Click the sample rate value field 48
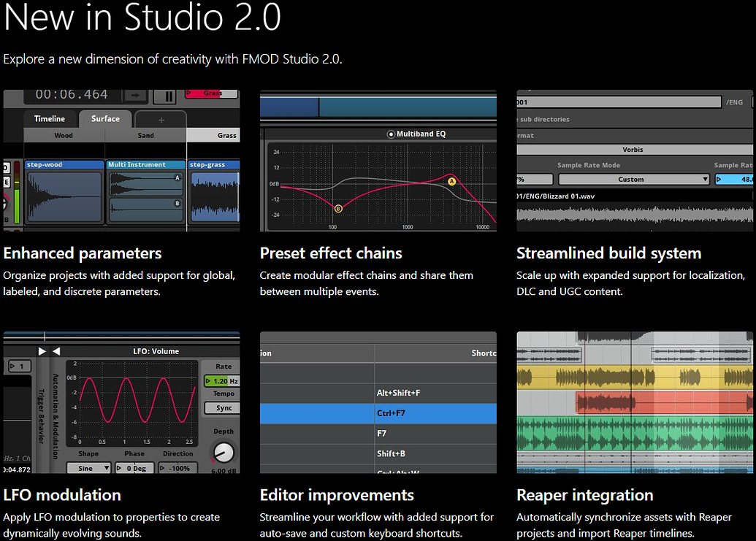The image size is (756, 541). 734,179
